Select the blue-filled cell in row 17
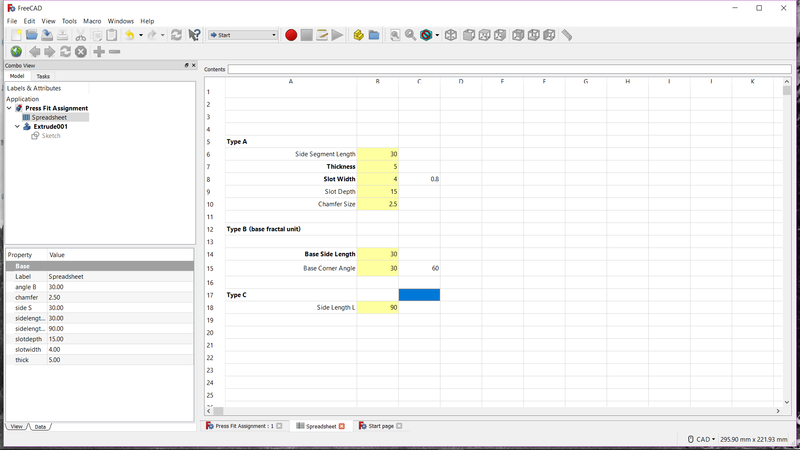Screen dimensions: 800x450 click(419, 295)
